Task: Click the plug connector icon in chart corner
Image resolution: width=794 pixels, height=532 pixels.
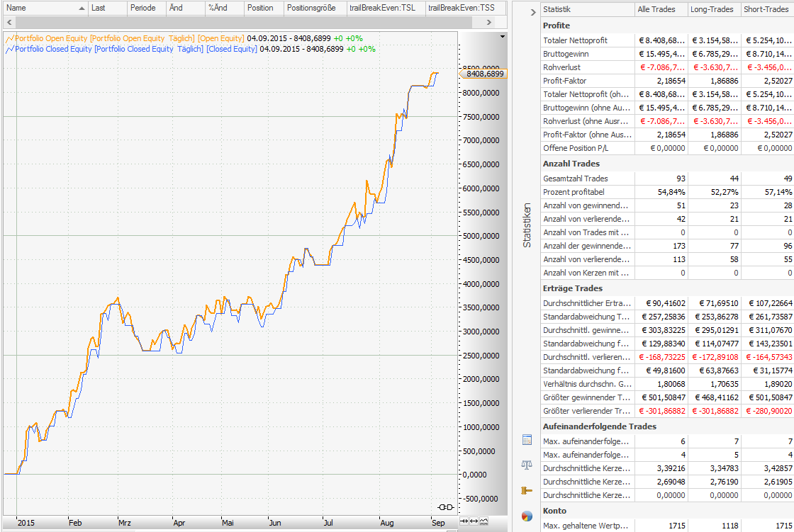Action: click(x=446, y=506)
